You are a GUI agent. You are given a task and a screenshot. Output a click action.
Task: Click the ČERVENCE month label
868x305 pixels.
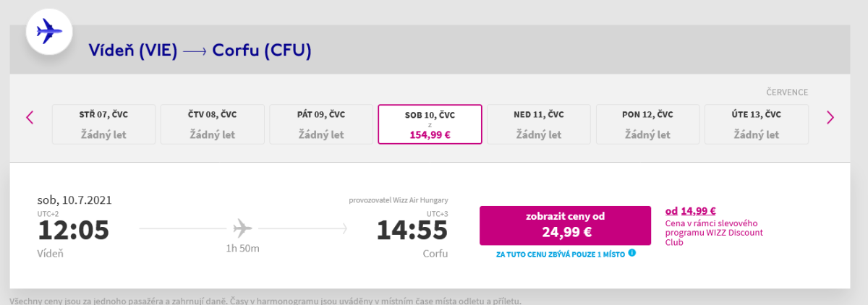click(787, 93)
